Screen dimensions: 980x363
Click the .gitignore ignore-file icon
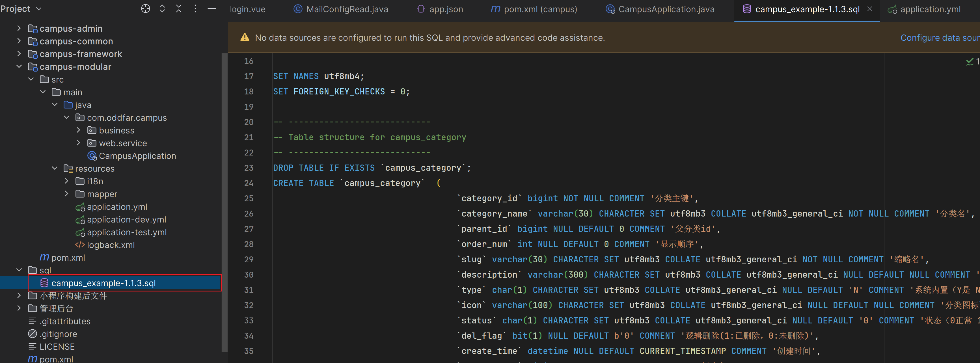32,334
